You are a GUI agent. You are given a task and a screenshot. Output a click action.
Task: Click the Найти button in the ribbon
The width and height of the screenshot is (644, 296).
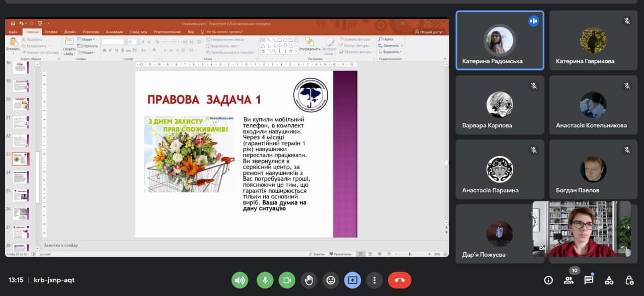tap(387, 39)
